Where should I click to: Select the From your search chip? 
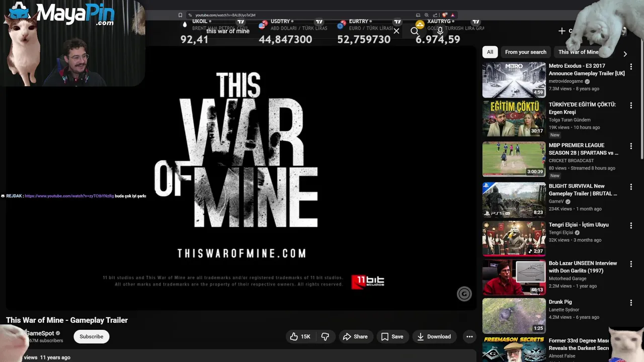point(526,52)
